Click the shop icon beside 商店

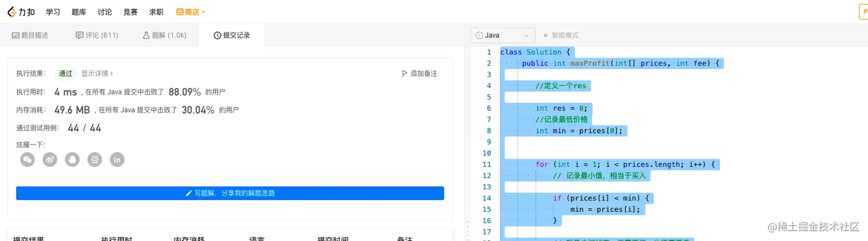click(180, 12)
